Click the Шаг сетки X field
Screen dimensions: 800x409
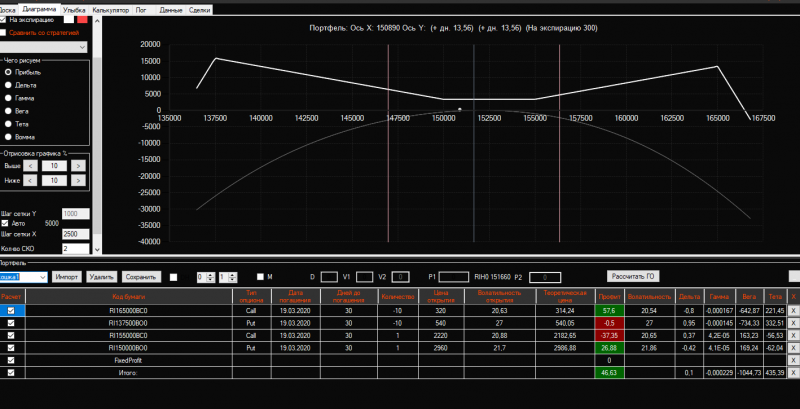click(76, 234)
